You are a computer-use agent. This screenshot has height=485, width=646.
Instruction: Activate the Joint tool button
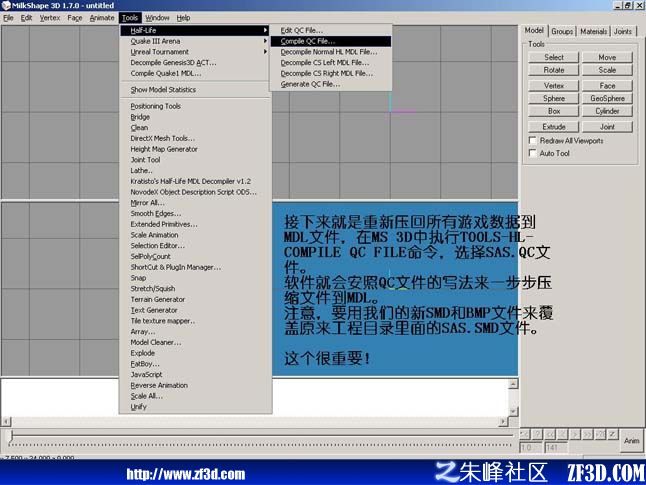click(x=607, y=127)
